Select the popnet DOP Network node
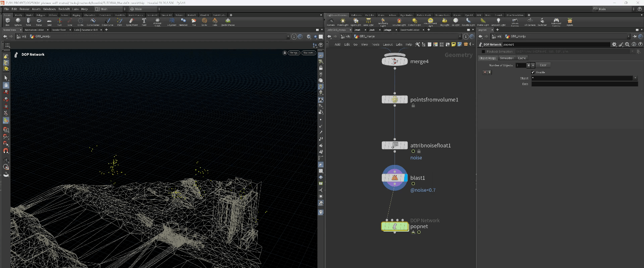Image resolution: width=644 pixels, height=268 pixels. (x=395, y=226)
